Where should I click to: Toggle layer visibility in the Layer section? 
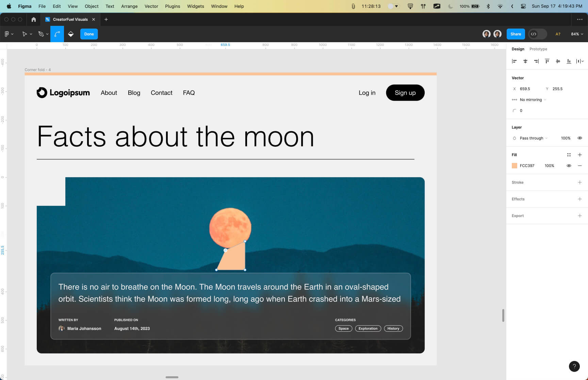(580, 138)
